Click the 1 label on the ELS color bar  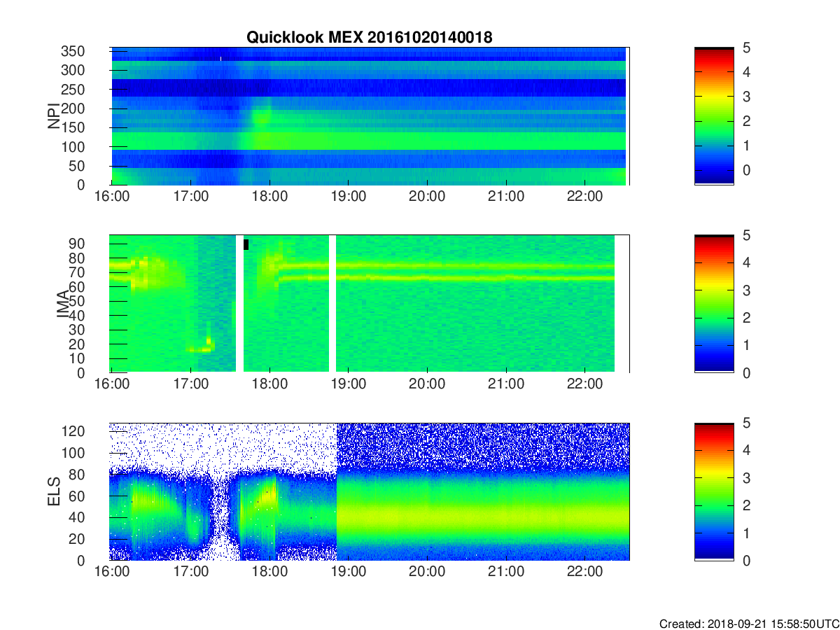[745, 533]
